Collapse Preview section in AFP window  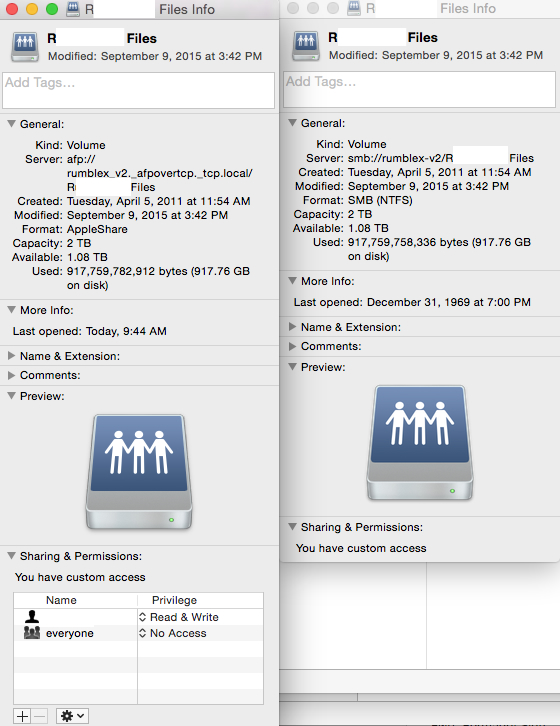pos(12,396)
